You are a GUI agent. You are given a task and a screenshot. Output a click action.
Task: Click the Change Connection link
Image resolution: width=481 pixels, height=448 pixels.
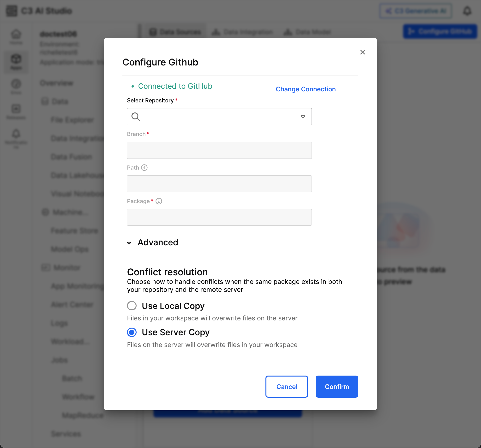click(306, 89)
